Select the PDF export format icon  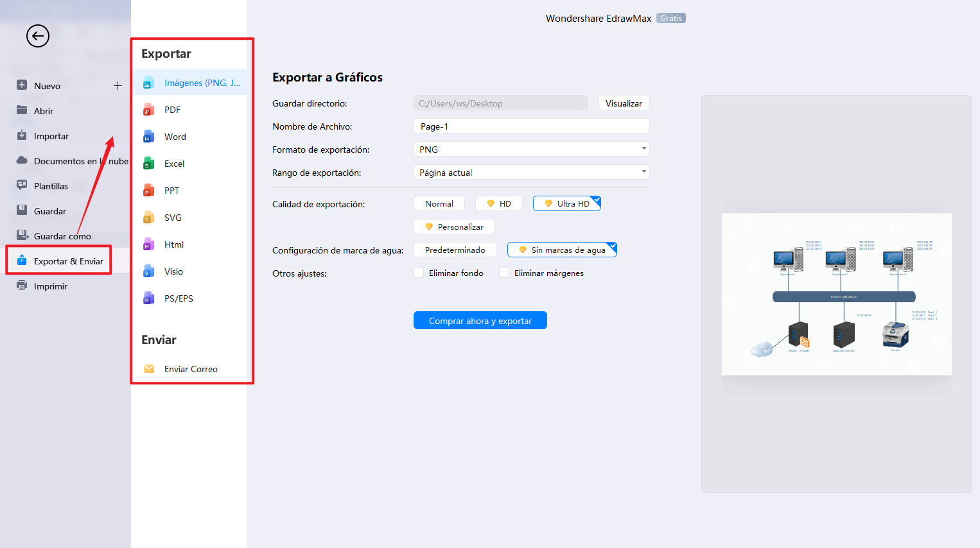[x=171, y=110]
